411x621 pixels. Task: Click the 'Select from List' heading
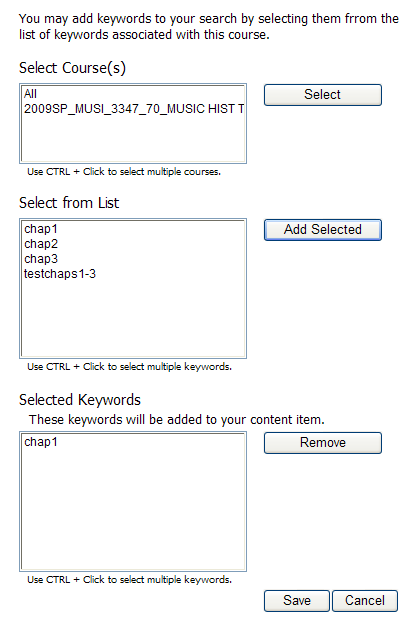pyautogui.click(x=69, y=203)
